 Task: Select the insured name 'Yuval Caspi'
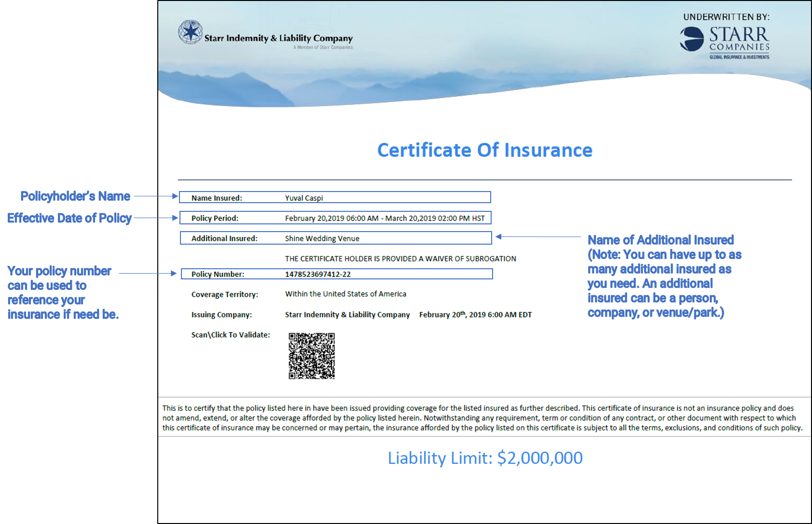coord(304,198)
